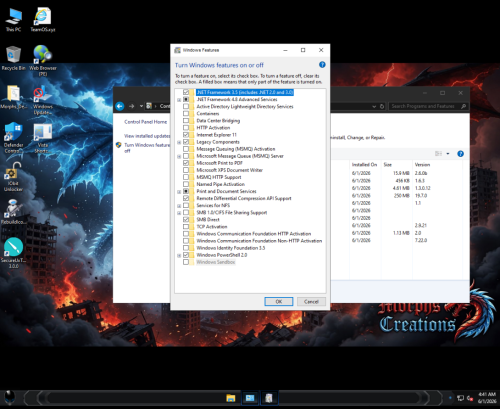This screenshot has height=409, width=500.
Task: Sort by the Version column header
Action: pyautogui.click(x=422, y=164)
